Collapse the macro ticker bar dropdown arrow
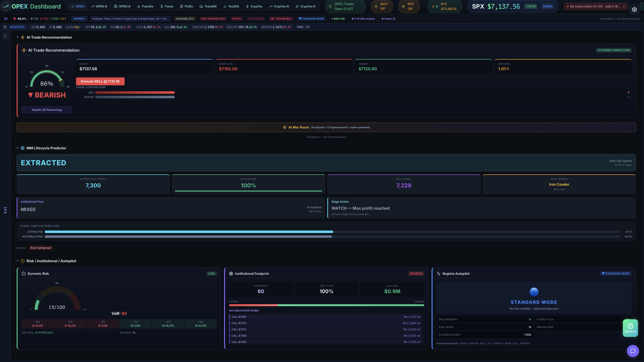This screenshot has height=362, width=644. click(5, 27)
